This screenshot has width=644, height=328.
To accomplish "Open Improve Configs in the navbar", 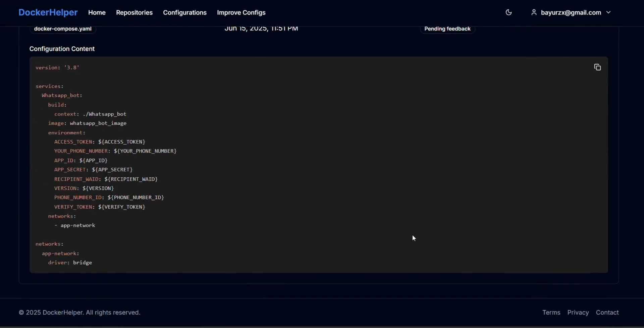I will pyautogui.click(x=241, y=12).
